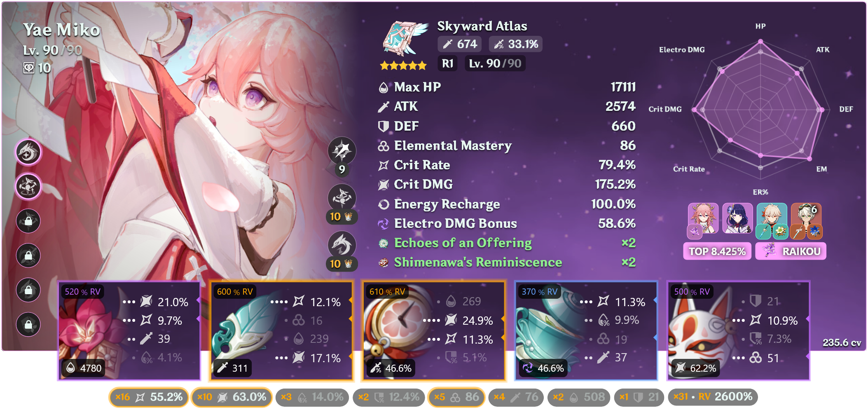
Task: Toggle the Crit DMG 63.0% substat filter
Action: [232, 397]
